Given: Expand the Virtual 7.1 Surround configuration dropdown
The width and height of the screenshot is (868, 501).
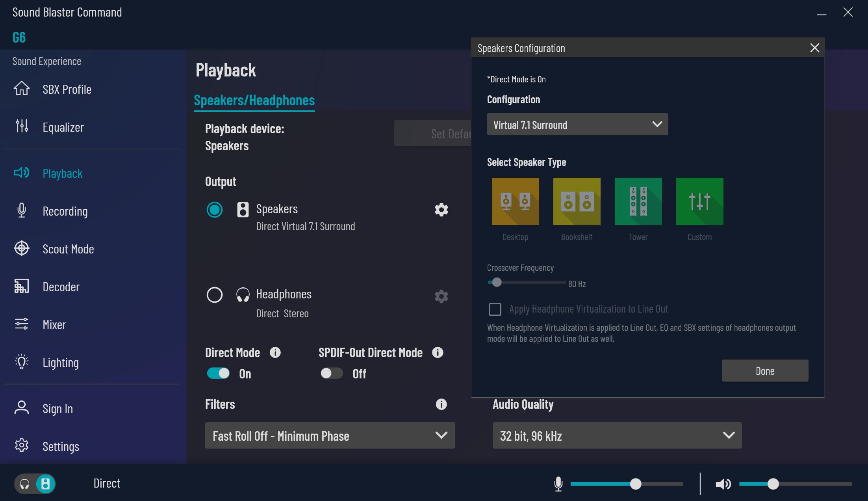Looking at the screenshot, I should (577, 125).
